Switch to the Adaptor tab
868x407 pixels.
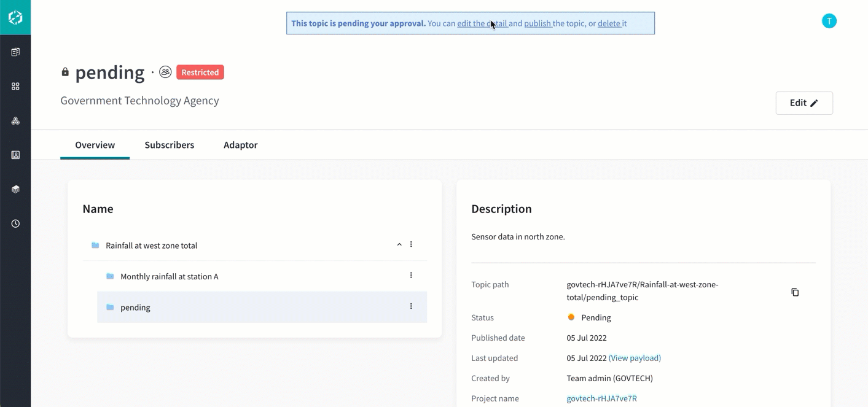(x=240, y=145)
